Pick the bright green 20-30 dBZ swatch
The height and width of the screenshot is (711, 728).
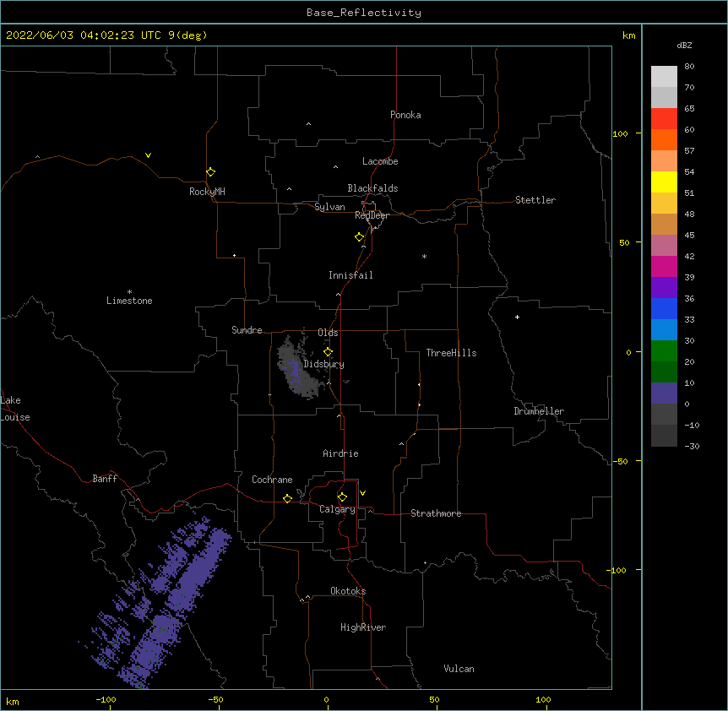click(x=664, y=351)
